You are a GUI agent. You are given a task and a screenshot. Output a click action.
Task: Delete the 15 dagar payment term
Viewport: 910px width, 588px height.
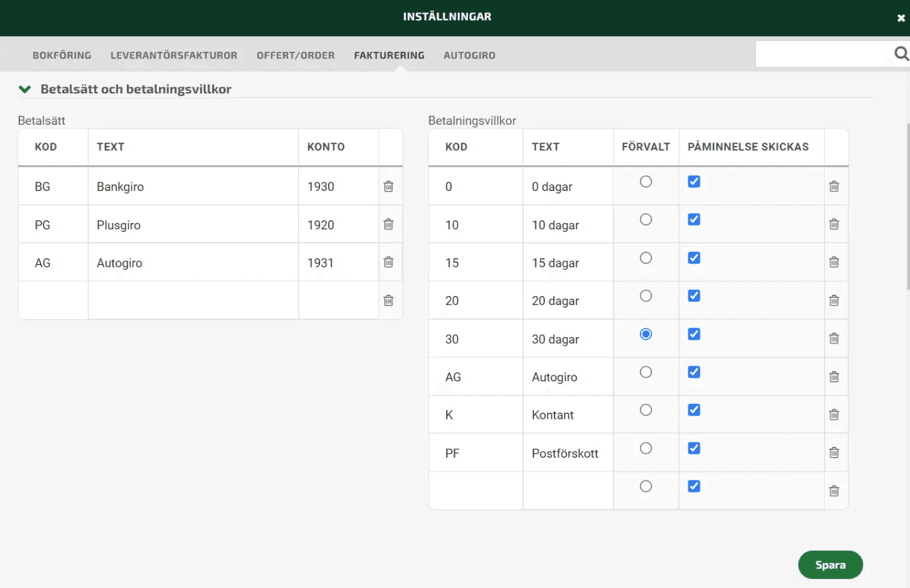point(834,262)
